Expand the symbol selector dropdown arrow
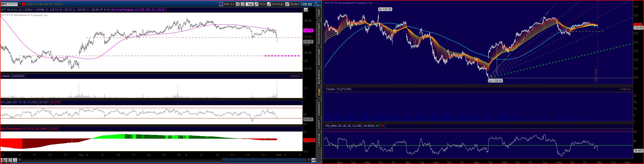644x164 pixels. pyautogui.click(x=20, y=4)
